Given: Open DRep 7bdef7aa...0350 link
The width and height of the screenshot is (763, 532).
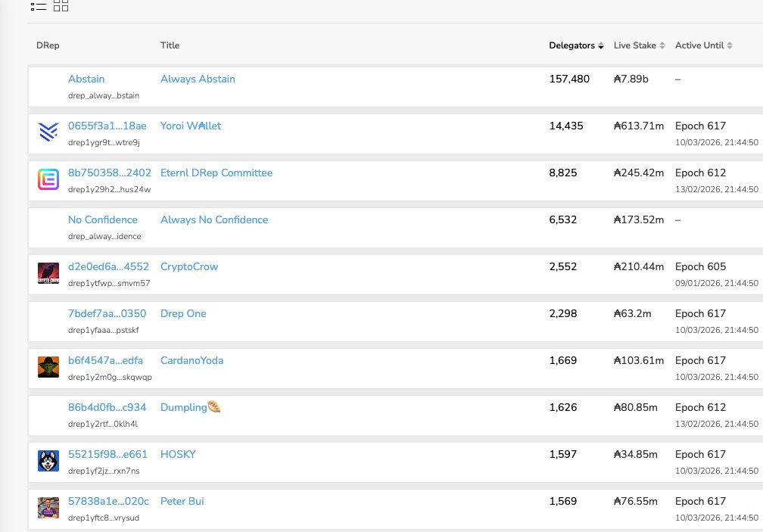Looking at the screenshot, I should point(107,313).
